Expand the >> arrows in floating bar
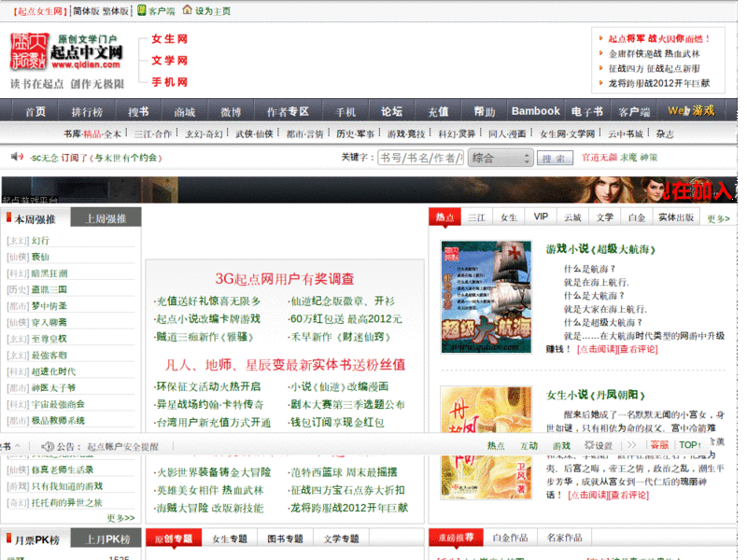The width and height of the screenshot is (747, 560). coord(629,446)
